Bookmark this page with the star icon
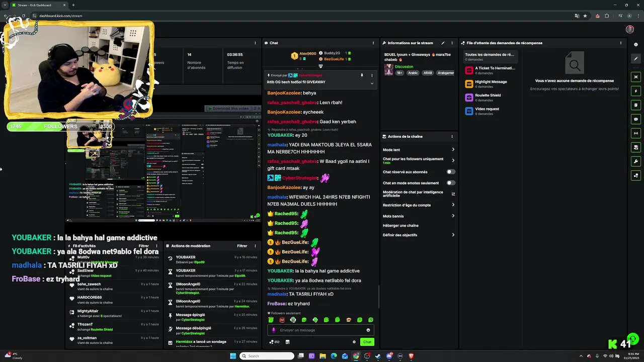The image size is (644, 362). [585, 16]
